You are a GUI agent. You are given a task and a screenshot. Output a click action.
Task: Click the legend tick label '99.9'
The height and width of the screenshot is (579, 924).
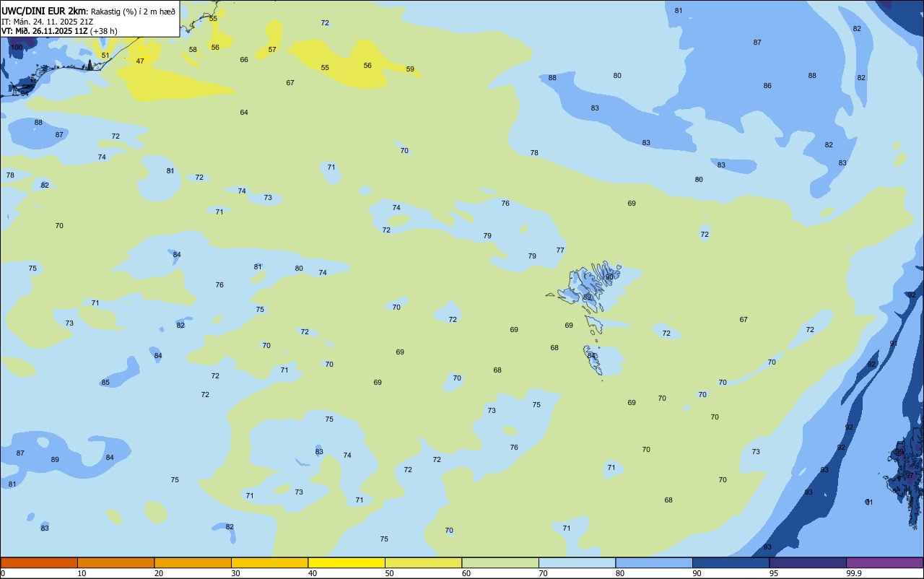(x=854, y=573)
